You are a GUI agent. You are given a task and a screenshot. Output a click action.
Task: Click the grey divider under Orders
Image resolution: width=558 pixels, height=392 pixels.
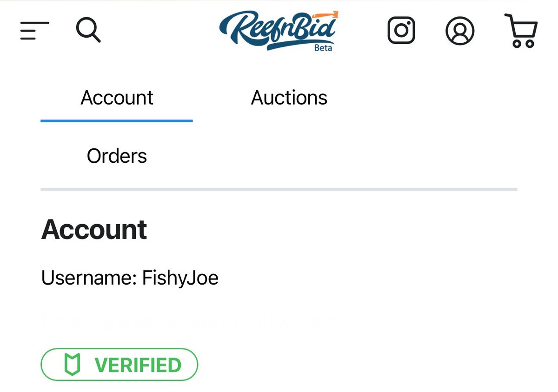pyautogui.click(x=279, y=189)
